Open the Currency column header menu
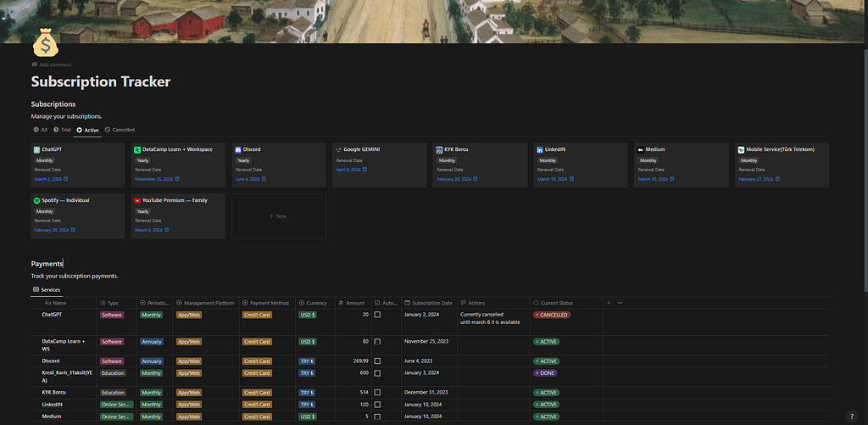This screenshot has width=868, height=425. (x=315, y=303)
